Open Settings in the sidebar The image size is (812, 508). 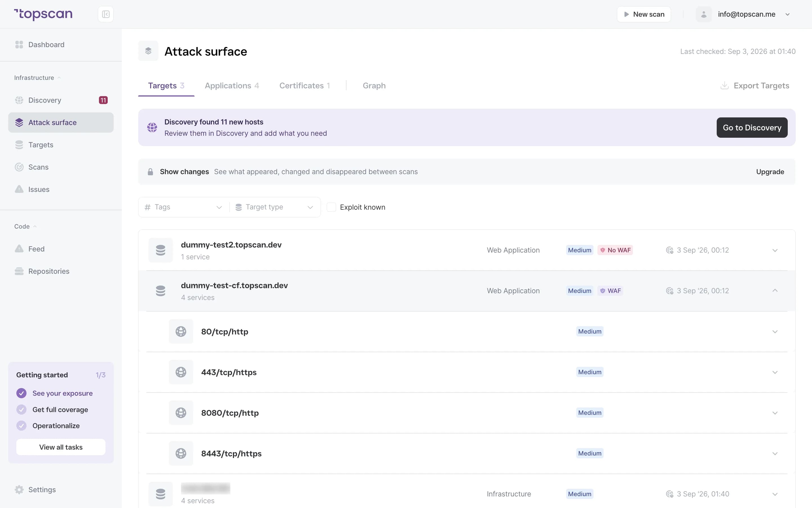pyautogui.click(x=61, y=490)
